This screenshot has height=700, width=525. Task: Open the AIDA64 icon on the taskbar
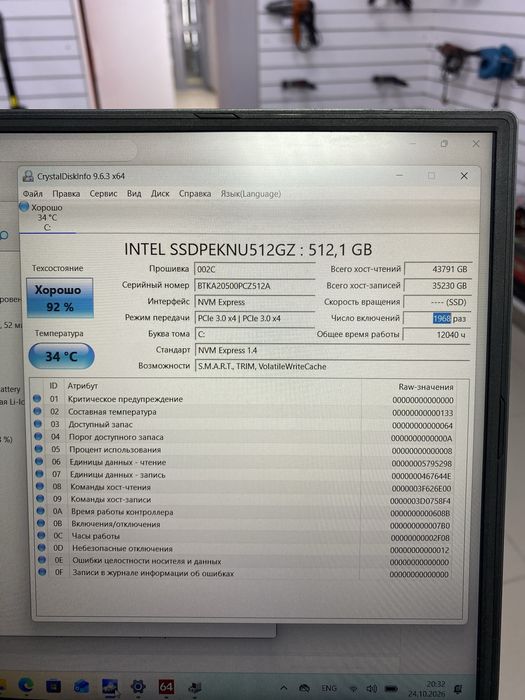[x=166, y=687]
